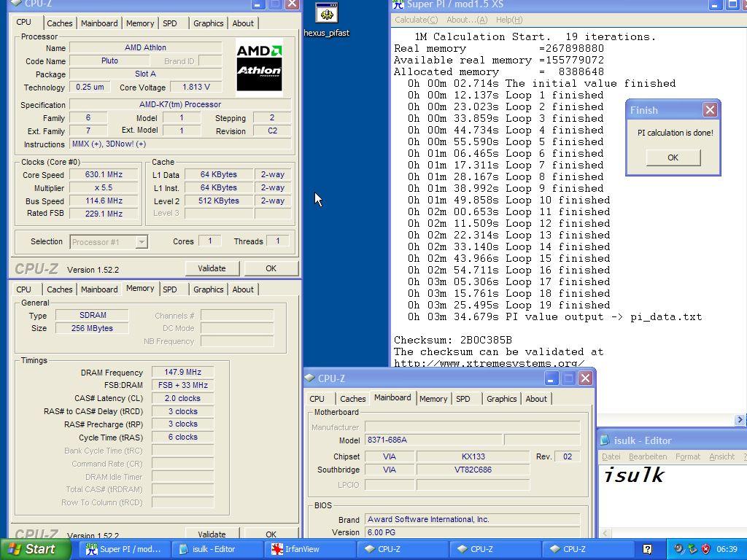Click the AMD Athlon name field
The image size is (747, 560).
(x=146, y=47)
